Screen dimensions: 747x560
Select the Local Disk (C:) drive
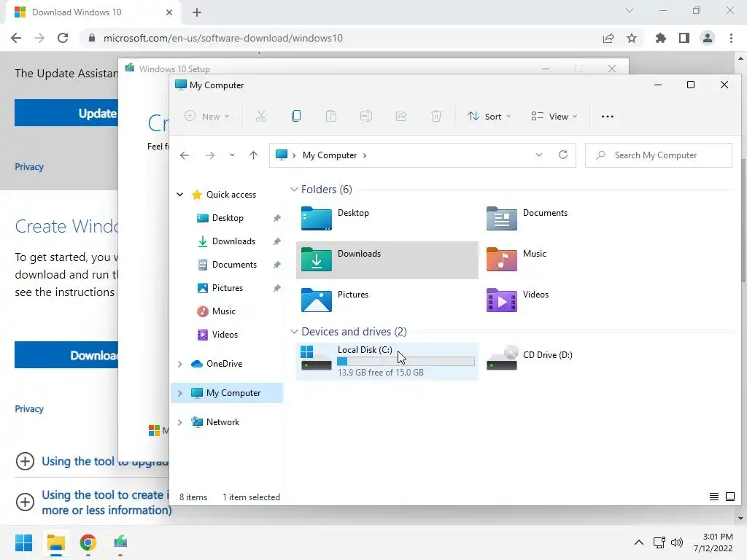coord(387,361)
